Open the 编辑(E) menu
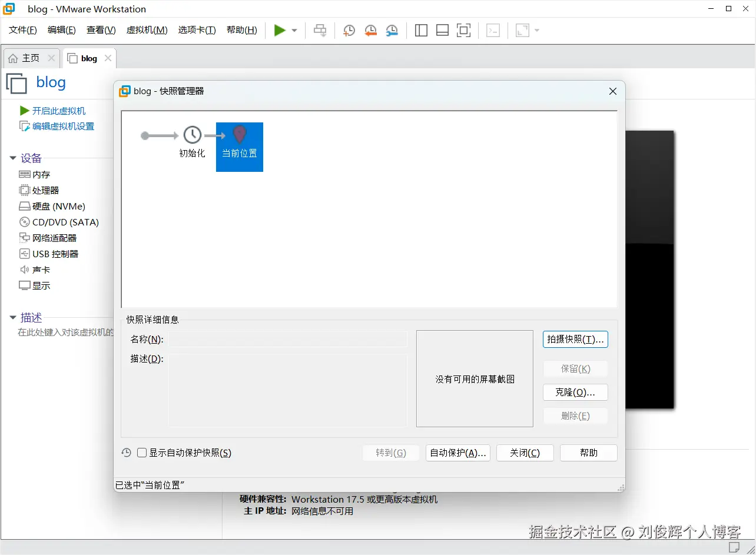 click(x=62, y=30)
